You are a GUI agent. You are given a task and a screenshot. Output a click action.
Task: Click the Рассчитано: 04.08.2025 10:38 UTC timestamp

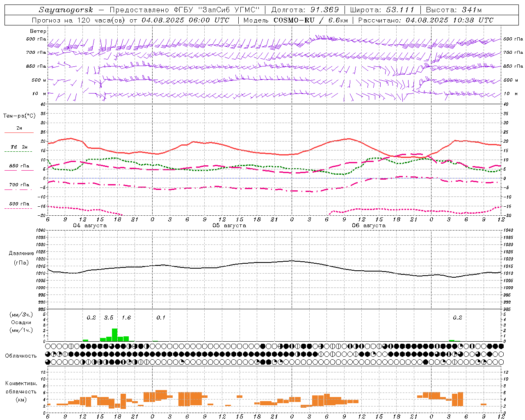pyautogui.click(x=426, y=20)
